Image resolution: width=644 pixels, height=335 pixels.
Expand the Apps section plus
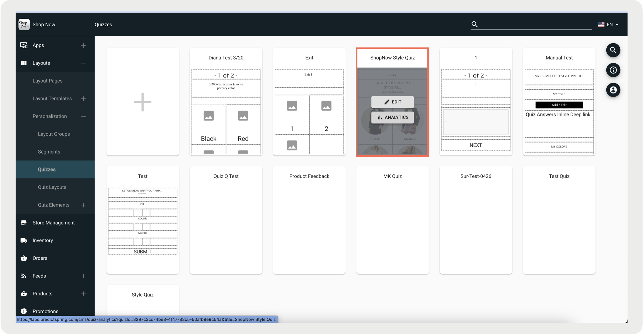83,45
